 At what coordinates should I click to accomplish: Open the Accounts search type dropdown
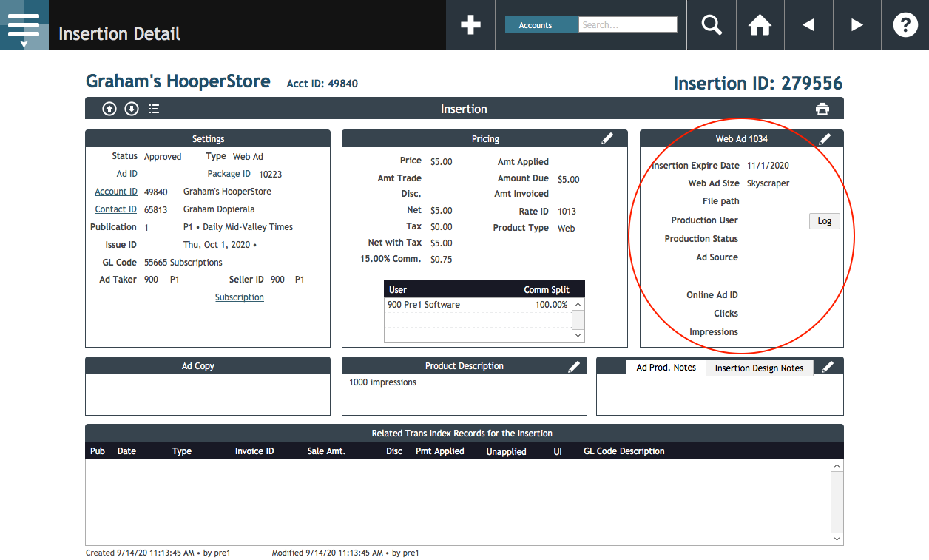pyautogui.click(x=541, y=25)
